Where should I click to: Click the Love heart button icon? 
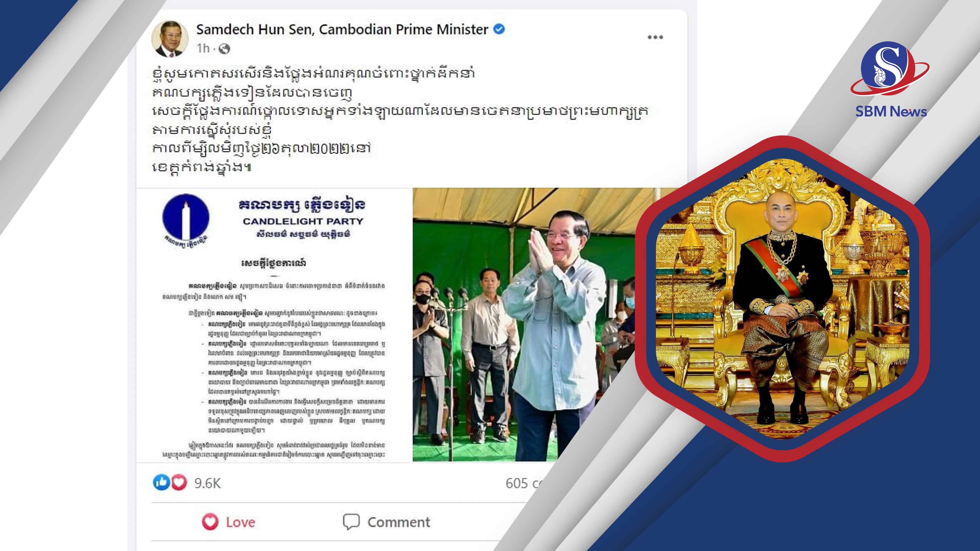point(210,522)
